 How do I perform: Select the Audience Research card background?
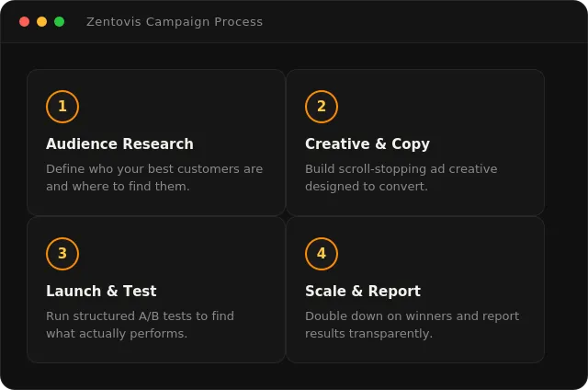tap(156, 143)
